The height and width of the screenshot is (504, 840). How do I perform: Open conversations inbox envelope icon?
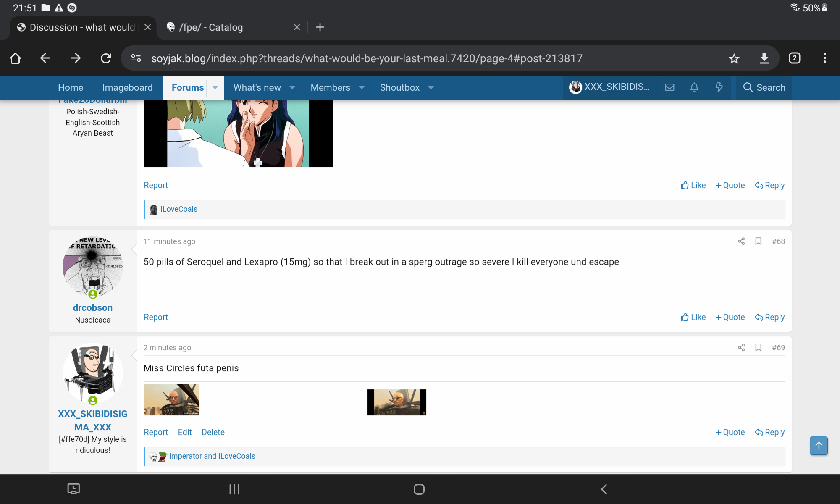point(669,87)
